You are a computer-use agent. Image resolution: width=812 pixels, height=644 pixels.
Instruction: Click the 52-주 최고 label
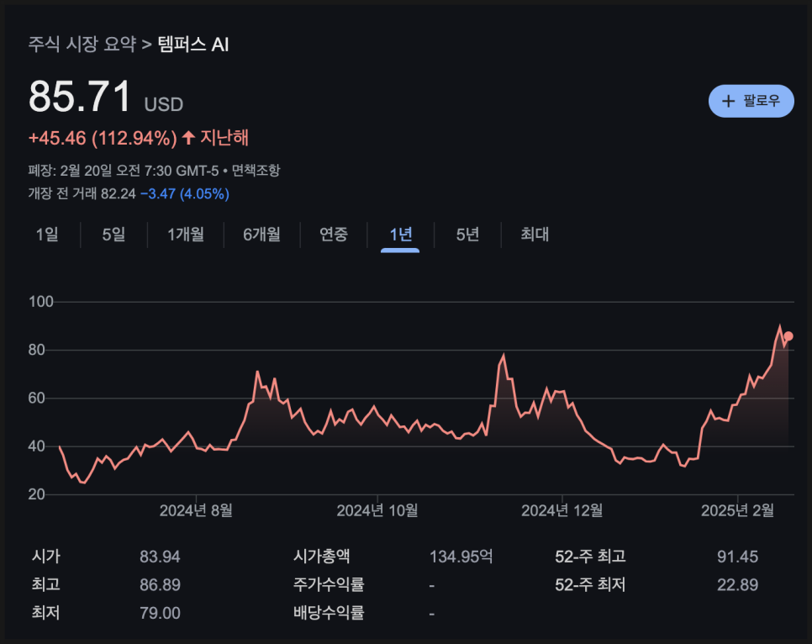point(590,557)
